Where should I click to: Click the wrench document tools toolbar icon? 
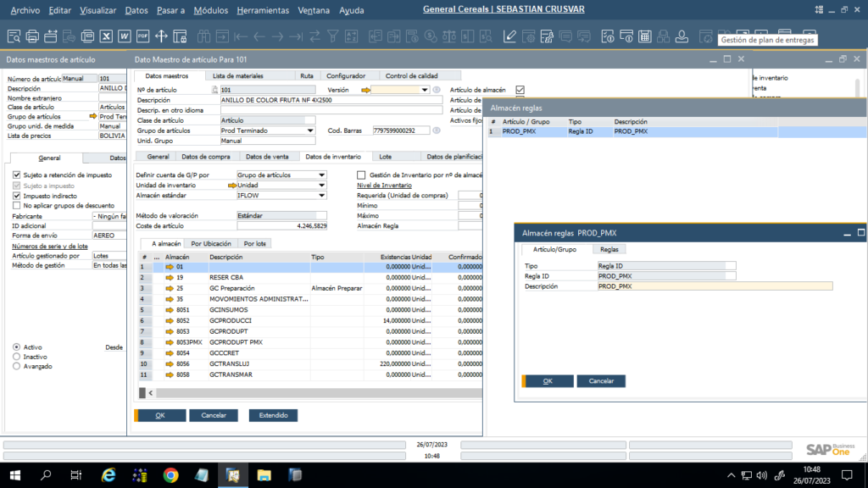coord(547,36)
